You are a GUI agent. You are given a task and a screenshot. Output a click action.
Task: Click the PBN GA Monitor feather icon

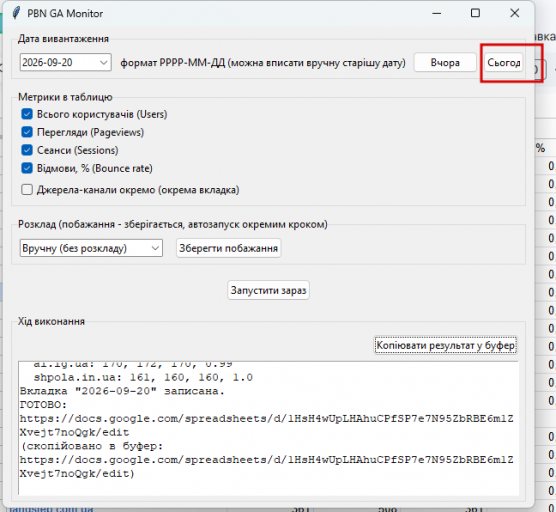[x=16, y=13]
